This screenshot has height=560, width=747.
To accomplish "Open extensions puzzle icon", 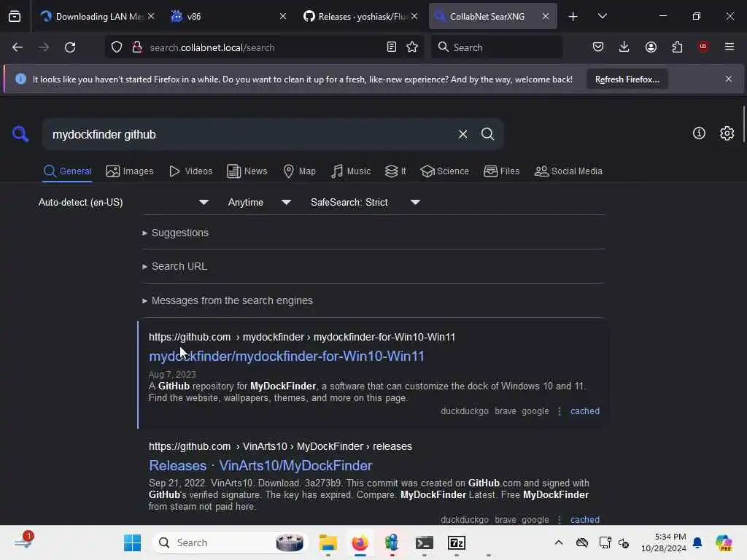I will click(677, 47).
